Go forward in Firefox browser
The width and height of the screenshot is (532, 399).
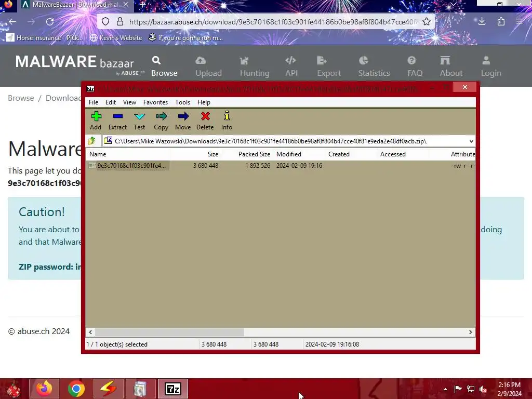pyautogui.click(x=31, y=22)
